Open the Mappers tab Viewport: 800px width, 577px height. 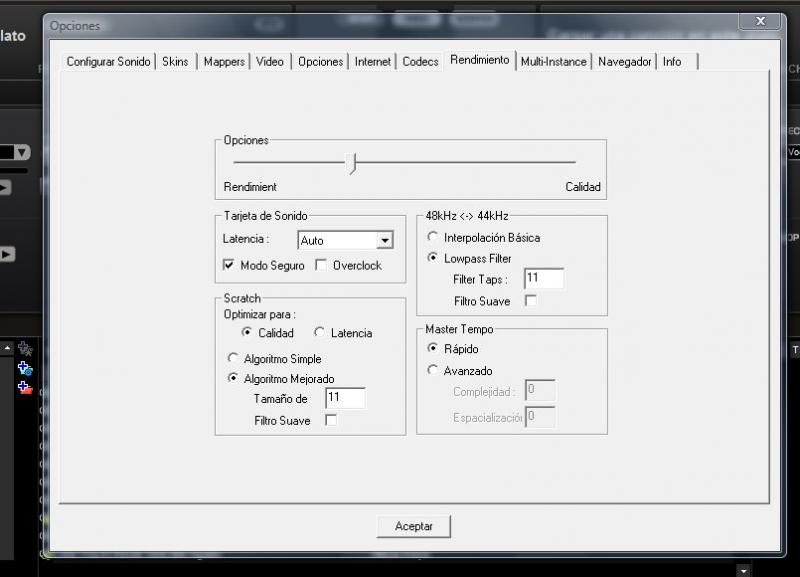pyautogui.click(x=224, y=62)
